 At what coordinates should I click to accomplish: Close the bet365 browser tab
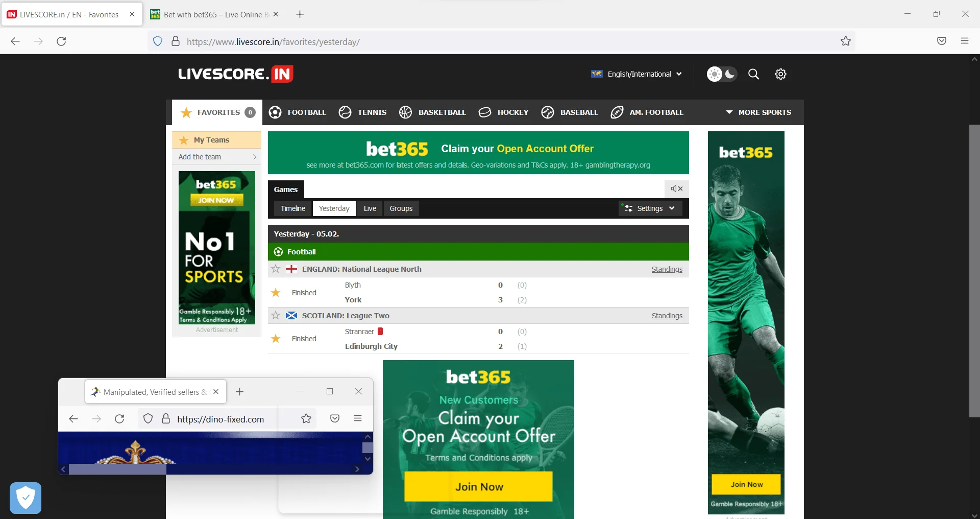276,14
